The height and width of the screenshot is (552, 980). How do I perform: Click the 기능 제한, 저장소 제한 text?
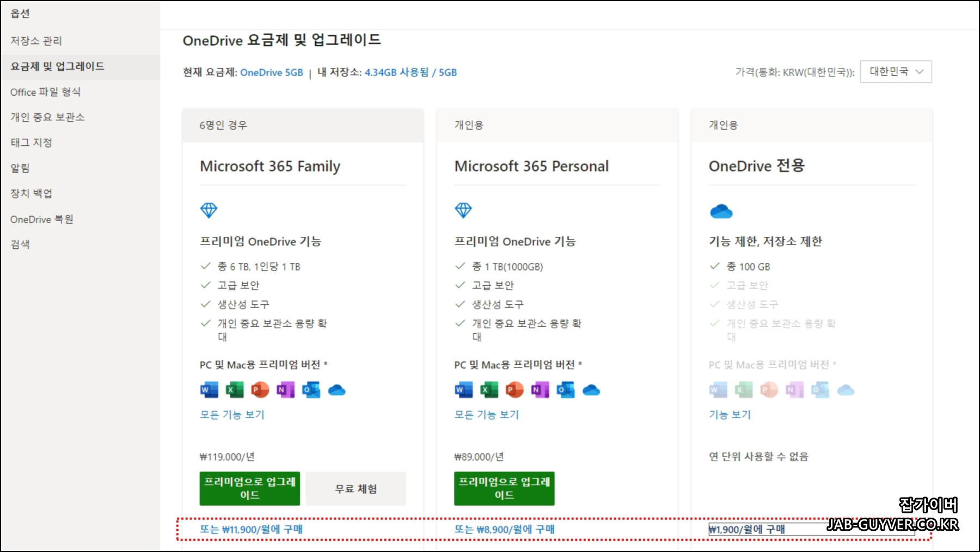click(x=765, y=241)
